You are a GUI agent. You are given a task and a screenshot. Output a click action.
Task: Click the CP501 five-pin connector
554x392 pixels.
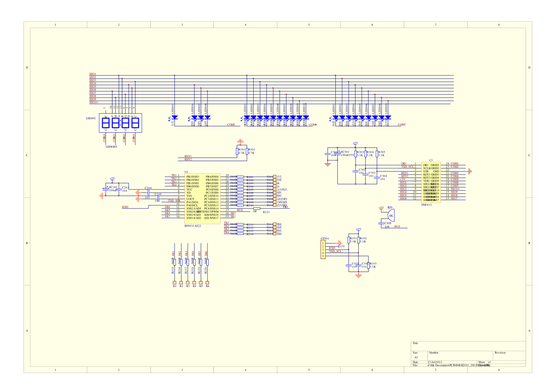tap(323, 249)
